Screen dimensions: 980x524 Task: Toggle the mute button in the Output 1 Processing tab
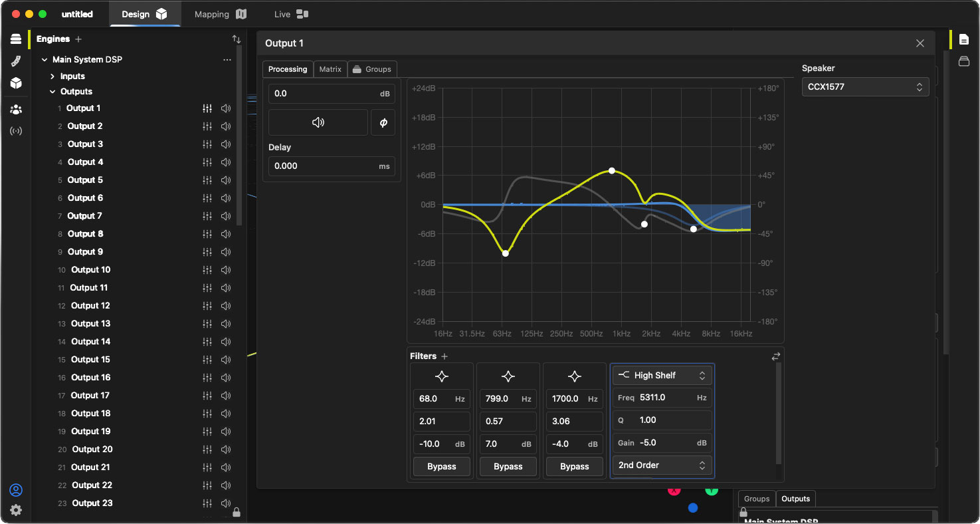(x=318, y=122)
